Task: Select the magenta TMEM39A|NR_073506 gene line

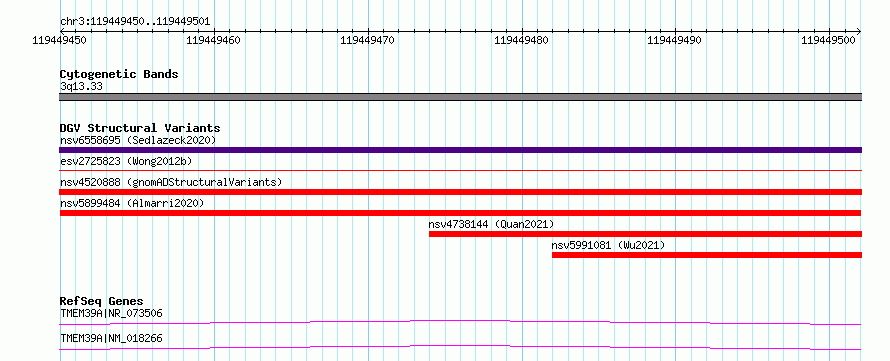Action: point(460,322)
